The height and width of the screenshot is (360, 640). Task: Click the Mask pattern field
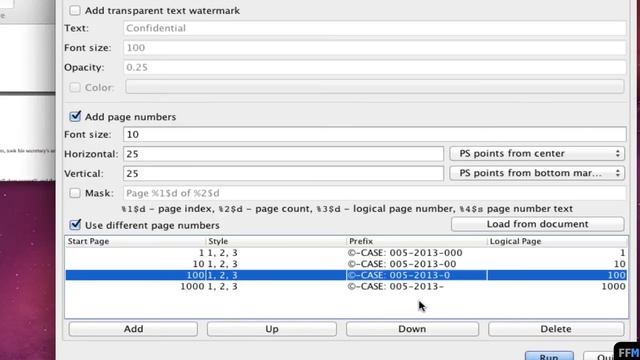coord(375,193)
